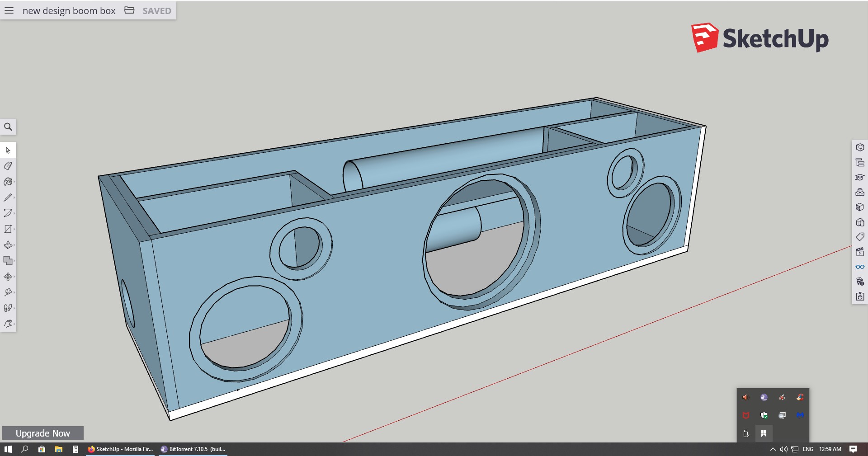Click the McAfee red shield tray icon
This screenshot has height=456, width=868.
click(746, 415)
